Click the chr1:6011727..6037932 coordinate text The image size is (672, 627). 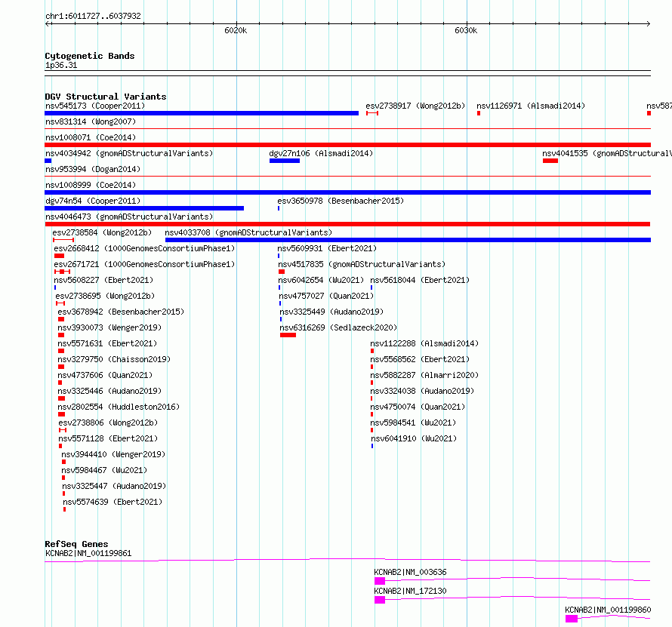click(x=93, y=16)
